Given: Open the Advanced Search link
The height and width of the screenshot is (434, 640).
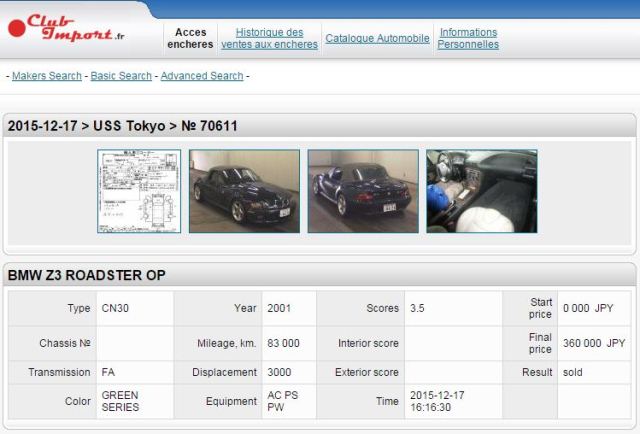Looking at the screenshot, I should point(202,76).
